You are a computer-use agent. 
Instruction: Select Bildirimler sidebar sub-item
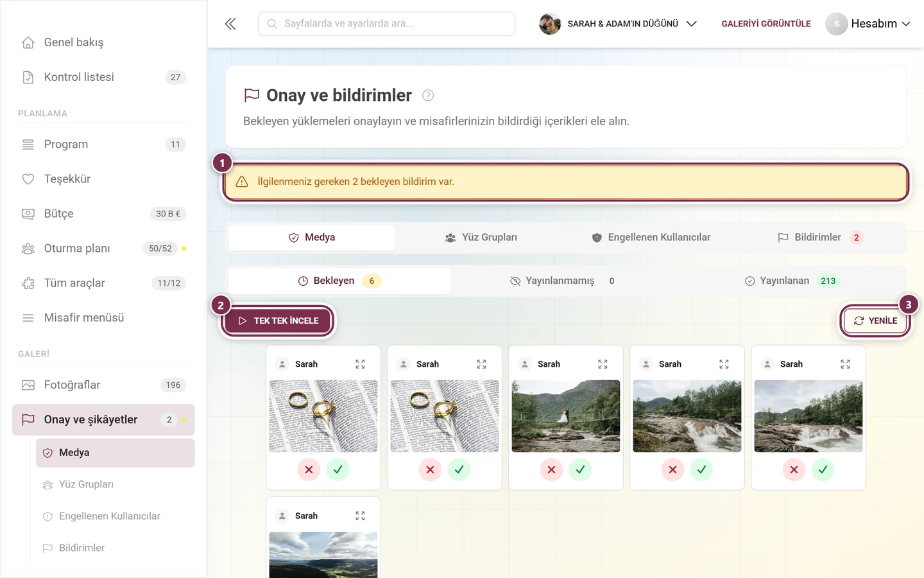coord(116,548)
